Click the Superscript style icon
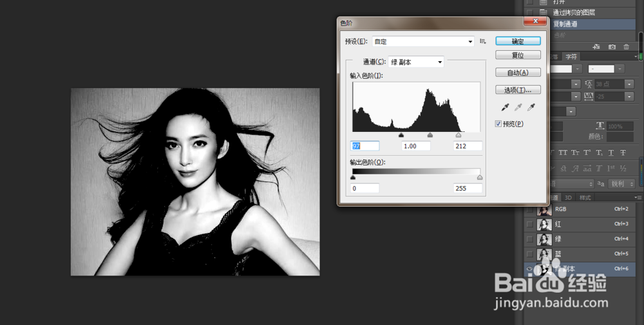Screen dimensions: 644x325 click(587, 153)
